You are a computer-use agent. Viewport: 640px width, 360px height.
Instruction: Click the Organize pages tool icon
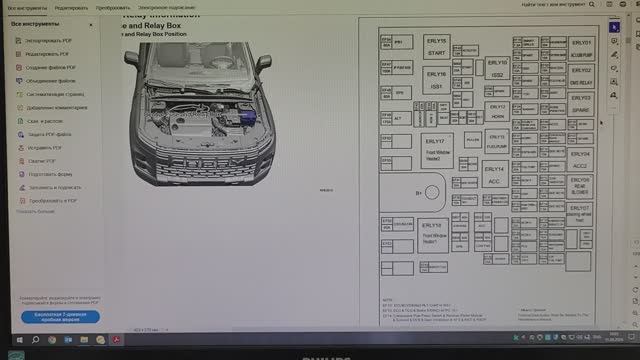[x=20, y=94]
